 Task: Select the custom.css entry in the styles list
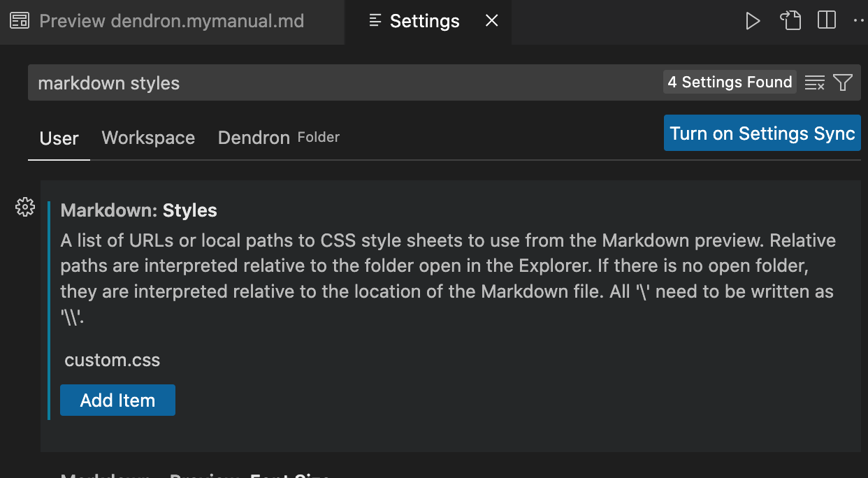[x=112, y=360]
